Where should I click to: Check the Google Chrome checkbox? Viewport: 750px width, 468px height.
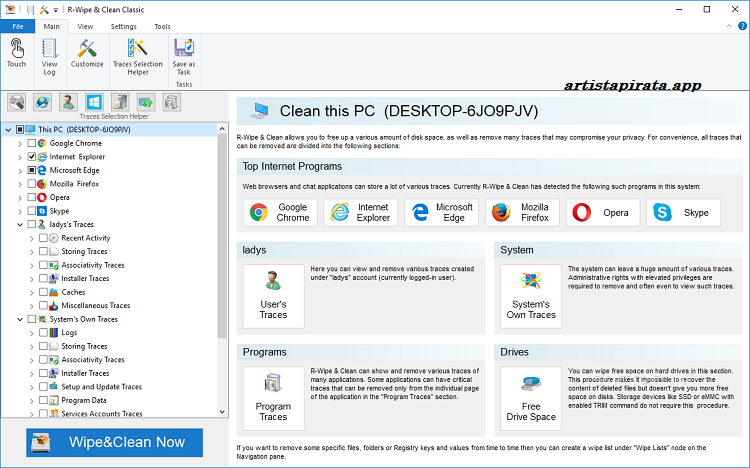tap(32, 144)
